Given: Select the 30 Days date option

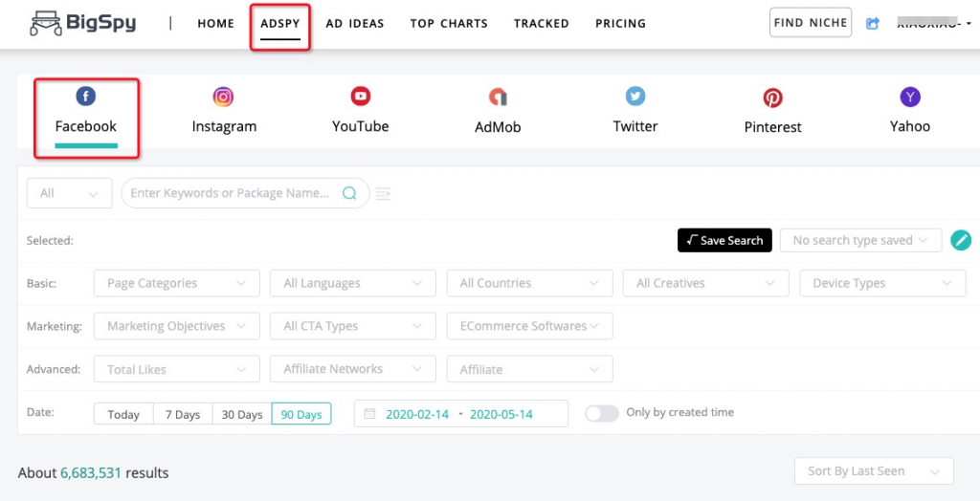Looking at the screenshot, I should click(242, 414).
